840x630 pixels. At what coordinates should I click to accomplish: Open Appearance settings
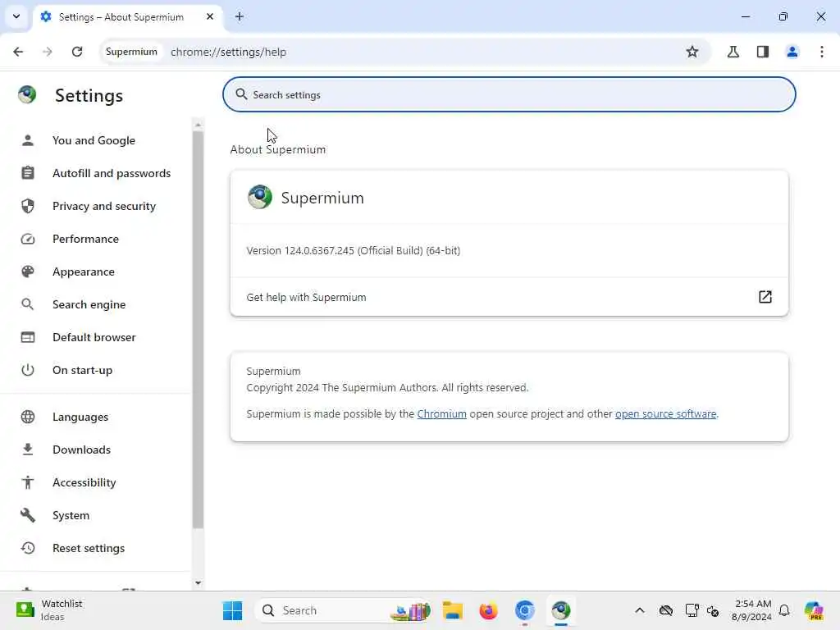[84, 272]
